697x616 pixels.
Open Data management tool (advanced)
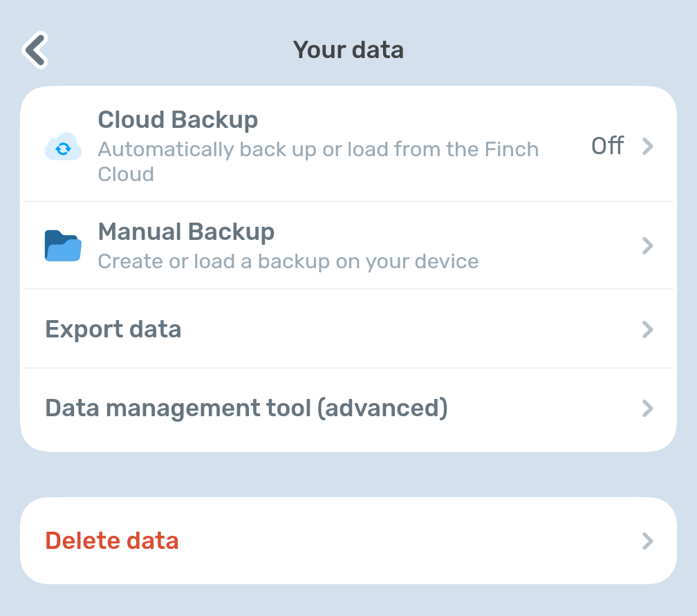[x=246, y=409]
